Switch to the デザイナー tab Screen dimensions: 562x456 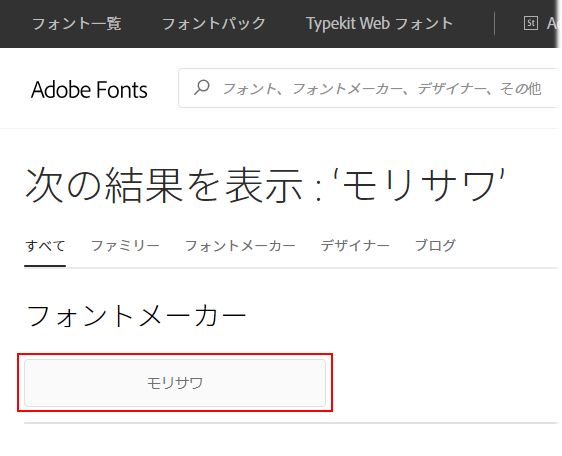click(355, 246)
